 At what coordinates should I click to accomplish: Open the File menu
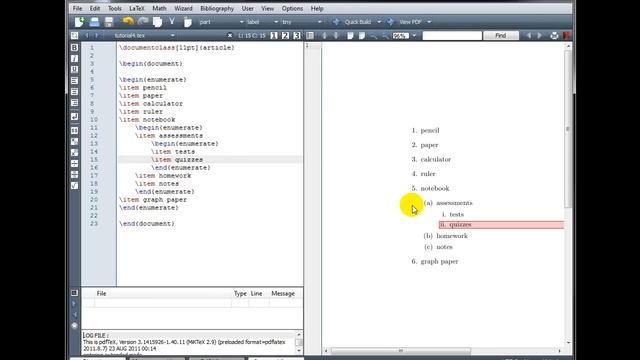[x=77, y=8]
